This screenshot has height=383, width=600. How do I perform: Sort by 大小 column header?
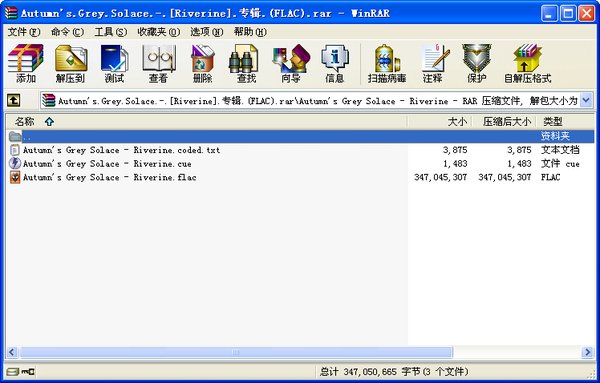pyautogui.click(x=439, y=122)
